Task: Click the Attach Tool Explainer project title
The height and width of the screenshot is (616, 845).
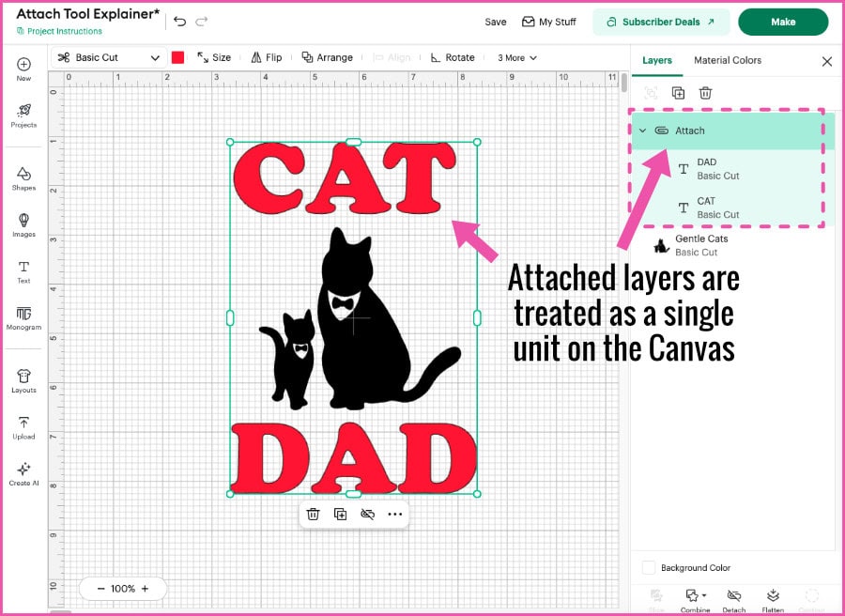Action: [88, 14]
